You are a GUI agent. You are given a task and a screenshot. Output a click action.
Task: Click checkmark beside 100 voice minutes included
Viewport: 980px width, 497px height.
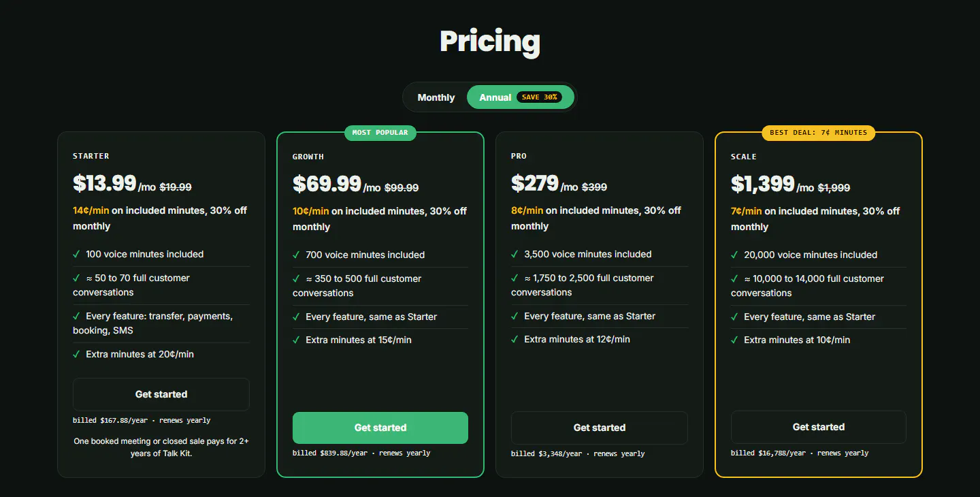(76, 254)
